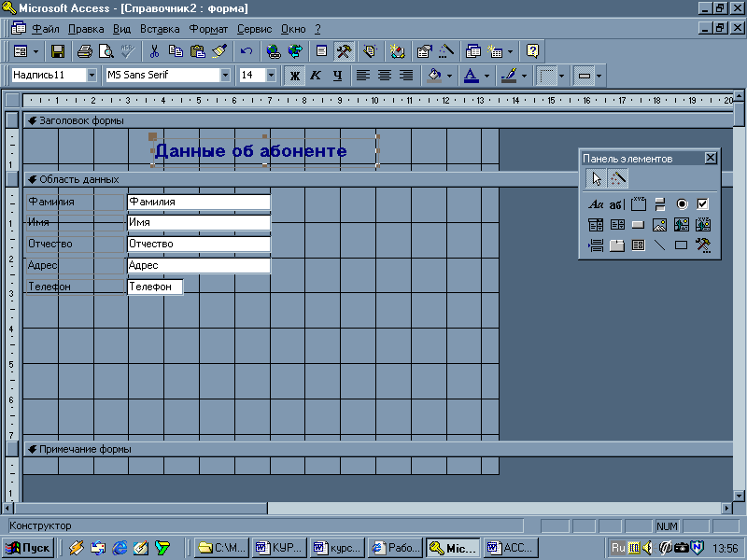This screenshot has height=560, width=747.
Task: Open the Надпись11 object selector dropdown
Action: pos(92,76)
